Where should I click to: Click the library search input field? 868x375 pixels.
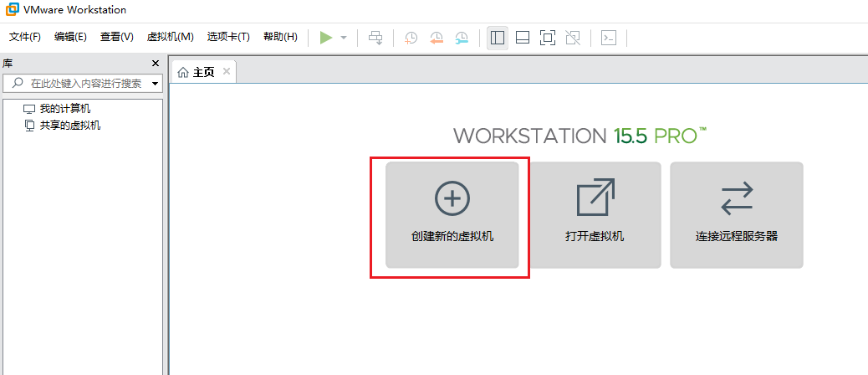[x=81, y=84]
